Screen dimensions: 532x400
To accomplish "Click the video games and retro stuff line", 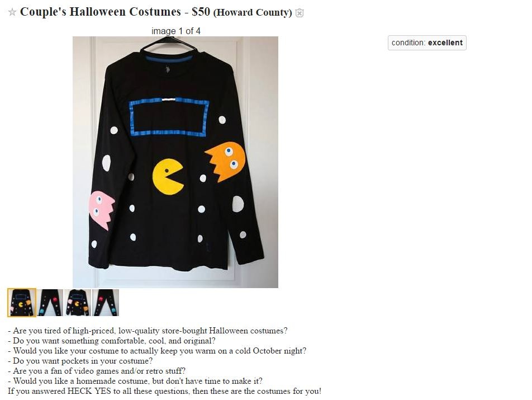I will click(x=97, y=371).
